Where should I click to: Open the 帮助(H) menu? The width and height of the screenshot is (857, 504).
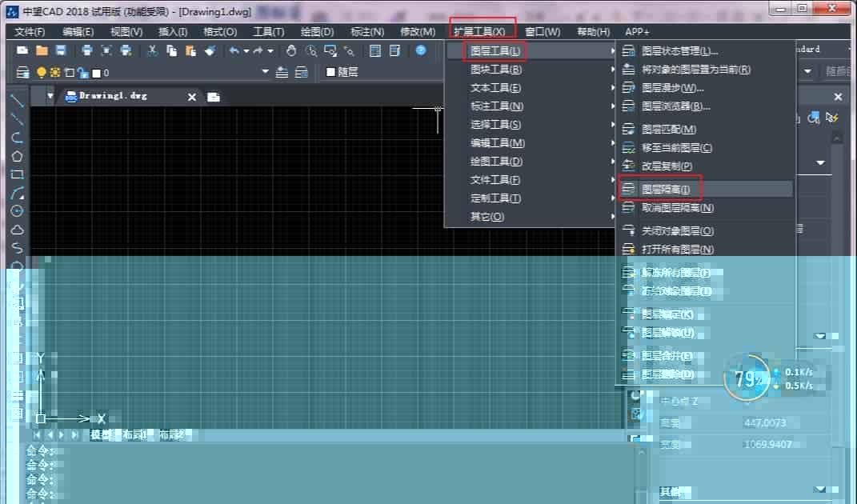tap(593, 32)
